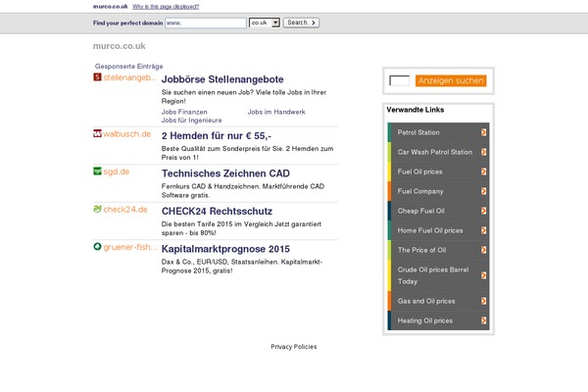
Task: Click the search box beside Anzeigen suchen
Action: (399, 81)
